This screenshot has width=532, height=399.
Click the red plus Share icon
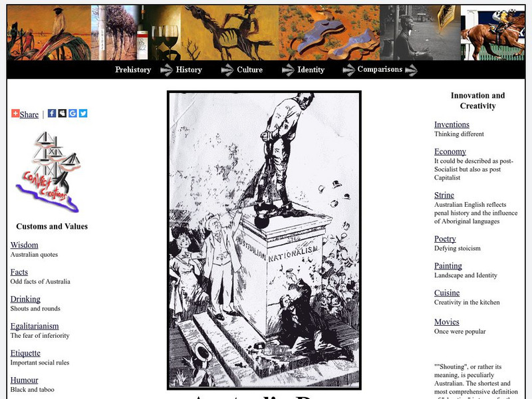[x=15, y=113]
